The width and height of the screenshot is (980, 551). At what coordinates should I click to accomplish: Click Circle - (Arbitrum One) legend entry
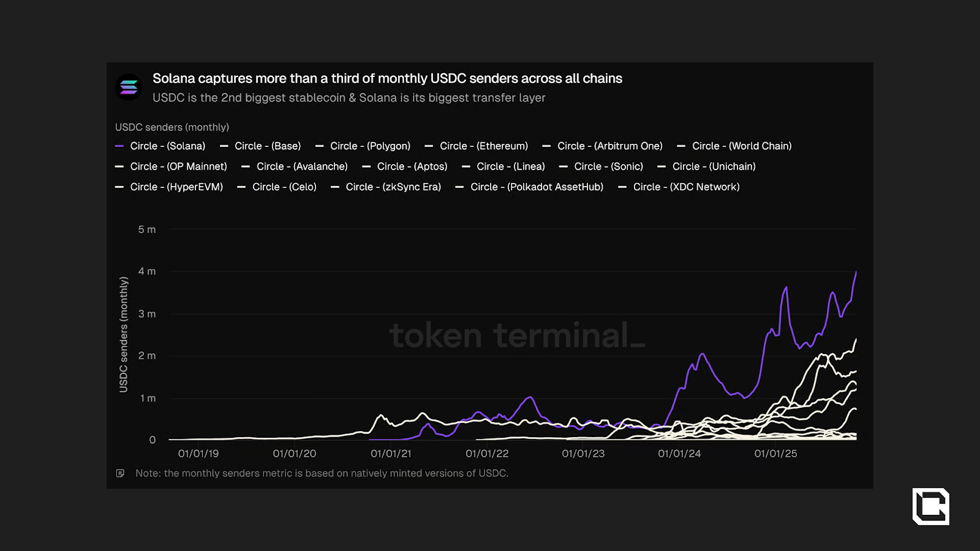(x=609, y=146)
